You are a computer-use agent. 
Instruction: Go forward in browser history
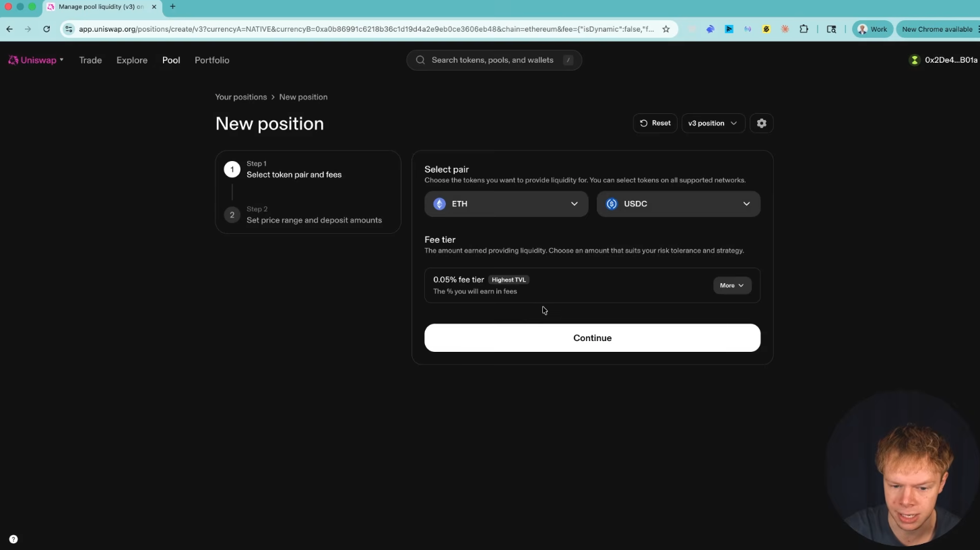pos(28,29)
